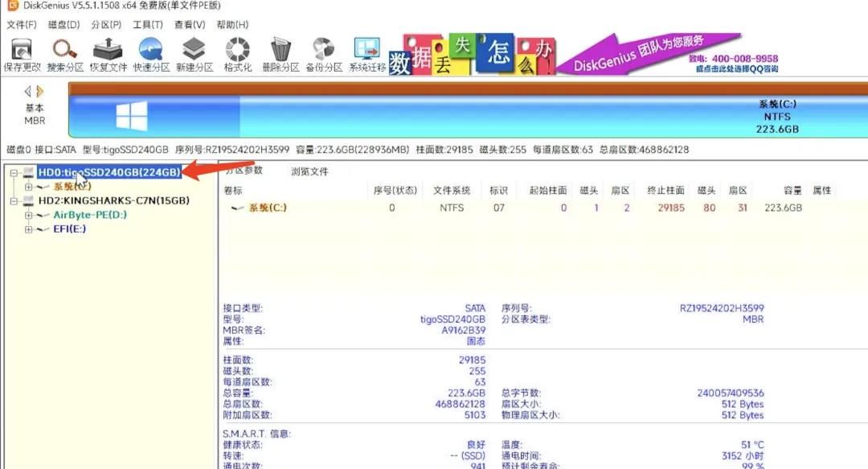Expand the 系统(C:) partition node under HD0

(28, 187)
